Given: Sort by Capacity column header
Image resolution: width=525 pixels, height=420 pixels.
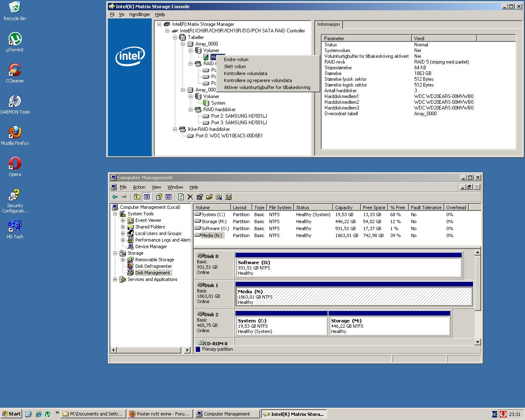Looking at the screenshot, I should (347, 208).
